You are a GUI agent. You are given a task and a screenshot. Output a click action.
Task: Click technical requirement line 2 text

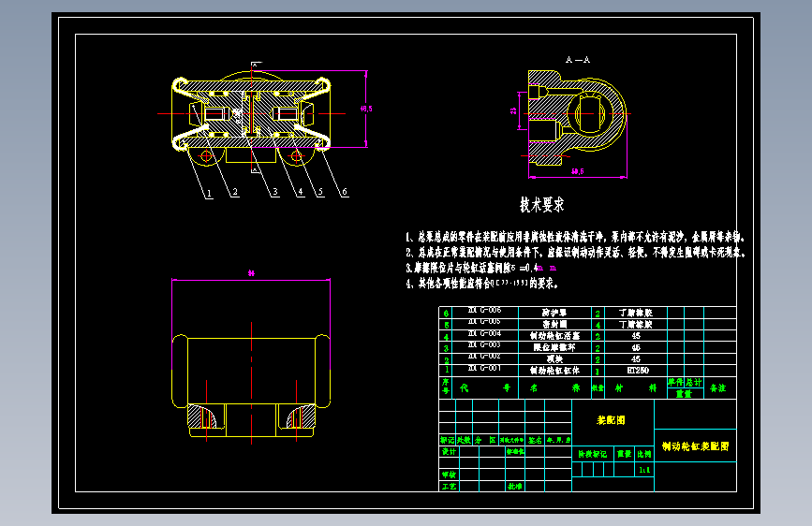pos(575,253)
